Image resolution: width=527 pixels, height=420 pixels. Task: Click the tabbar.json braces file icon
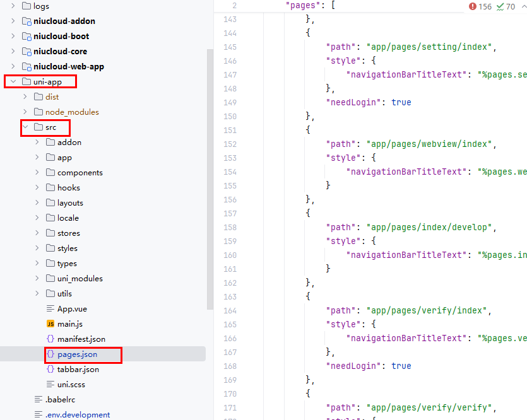50,370
